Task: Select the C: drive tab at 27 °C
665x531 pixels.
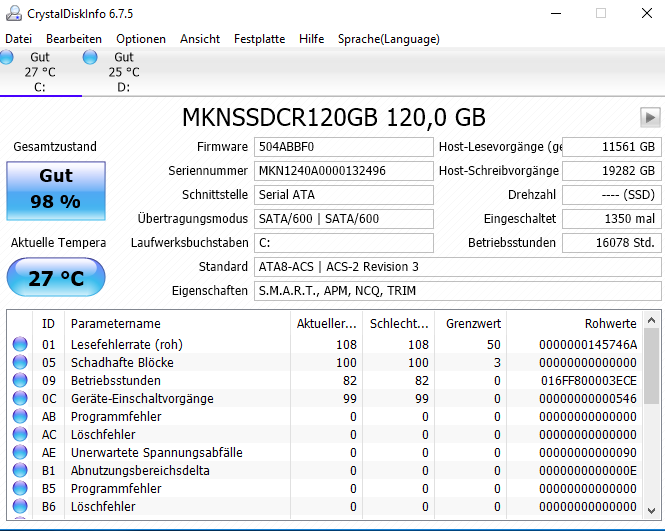Action: tap(40, 72)
